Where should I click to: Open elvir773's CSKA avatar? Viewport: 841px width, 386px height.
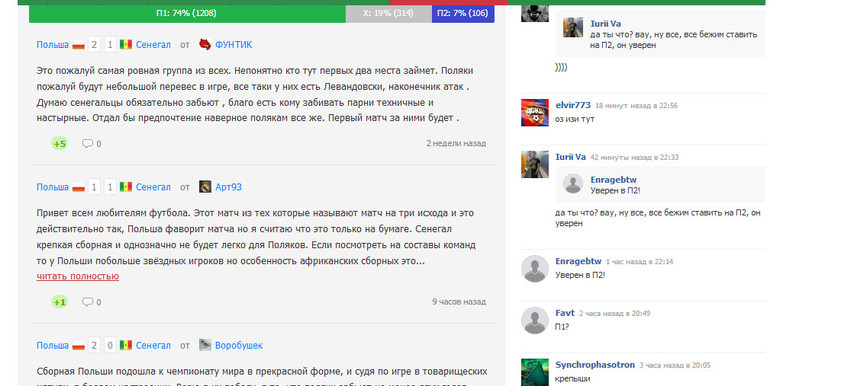pos(535,113)
